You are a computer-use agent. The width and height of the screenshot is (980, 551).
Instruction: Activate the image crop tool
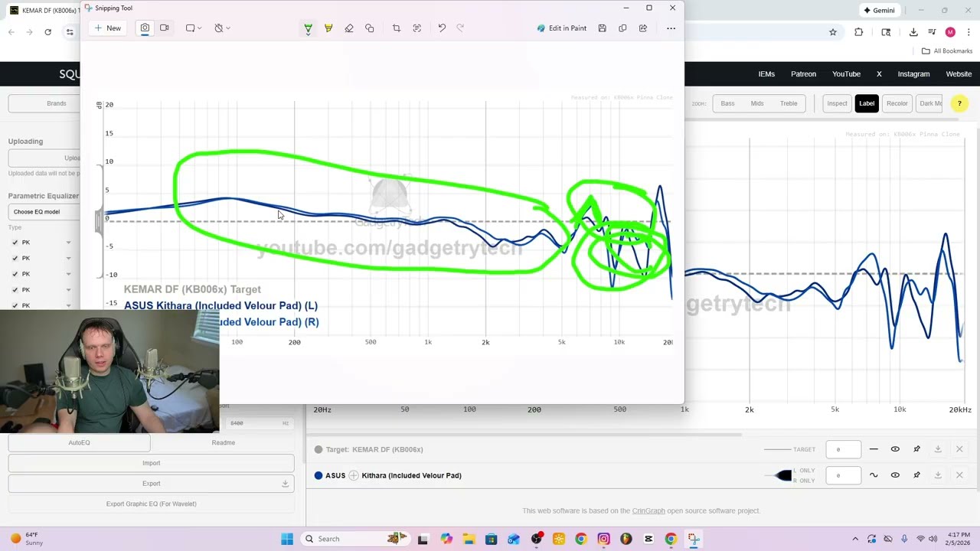point(397,28)
